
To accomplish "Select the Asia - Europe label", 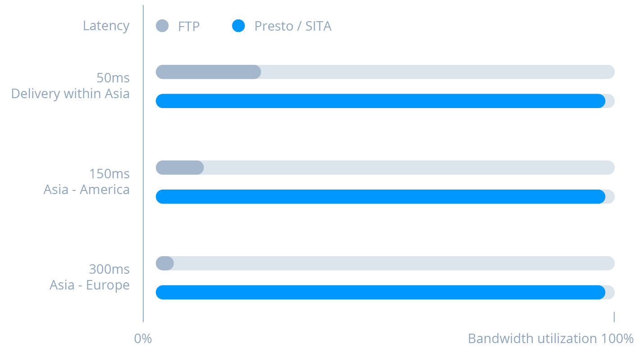I will click(x=90, y=285).
